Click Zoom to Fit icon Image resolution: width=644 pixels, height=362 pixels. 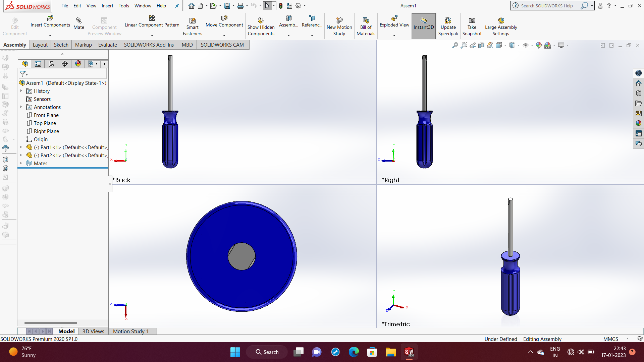click(x=455, y=45)
